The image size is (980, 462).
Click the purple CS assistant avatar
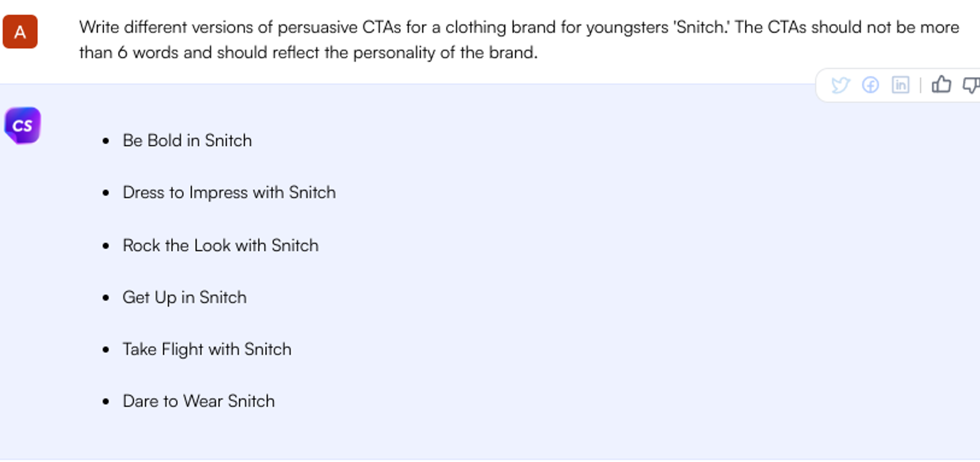tap(23, 126)
